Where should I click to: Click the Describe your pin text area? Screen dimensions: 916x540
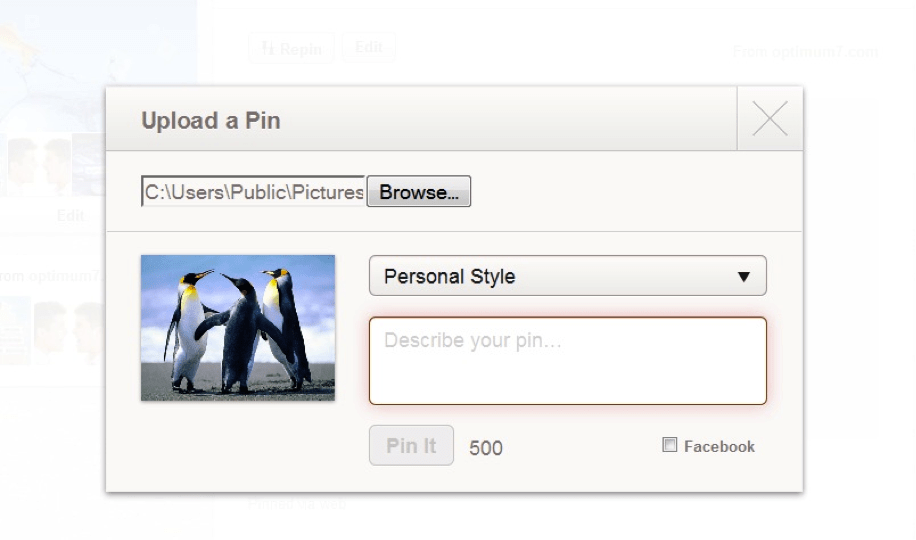point(567,361)
